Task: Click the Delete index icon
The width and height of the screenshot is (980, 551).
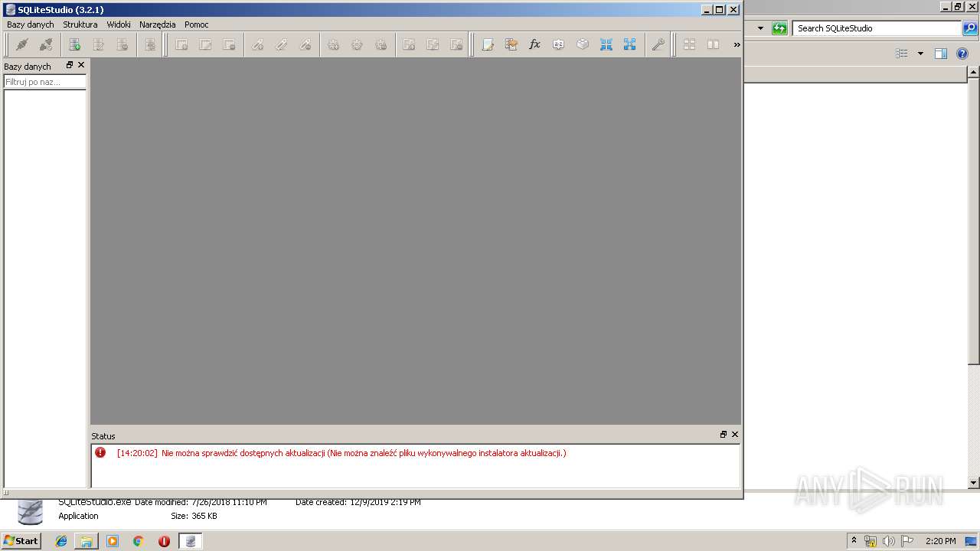Action: click(x=305, y=44)
